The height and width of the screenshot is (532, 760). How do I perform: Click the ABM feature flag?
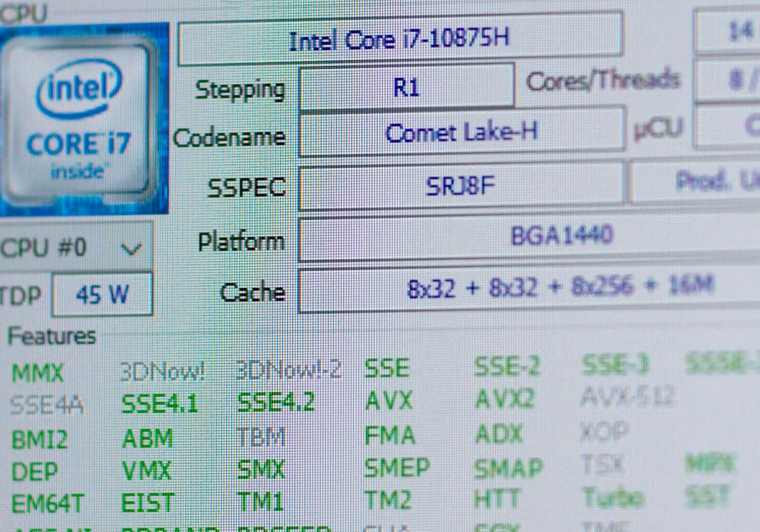147,438
